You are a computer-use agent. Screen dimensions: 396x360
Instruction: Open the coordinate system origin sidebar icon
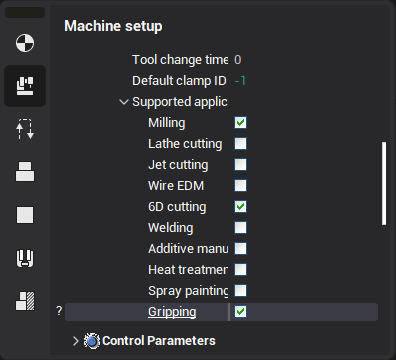[25, 43]
